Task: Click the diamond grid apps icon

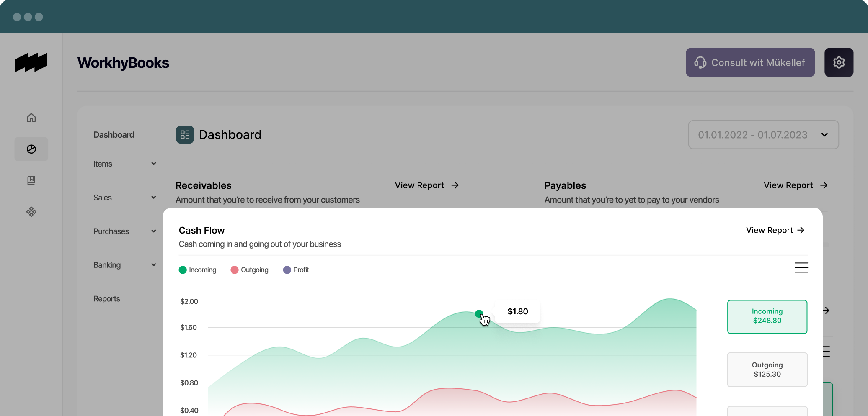Action: 31,212
